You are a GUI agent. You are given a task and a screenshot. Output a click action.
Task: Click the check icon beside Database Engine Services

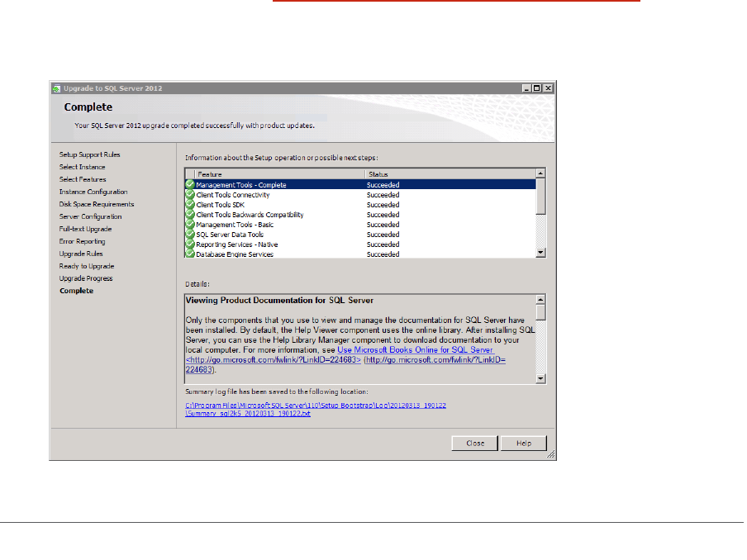pos(190,254)
